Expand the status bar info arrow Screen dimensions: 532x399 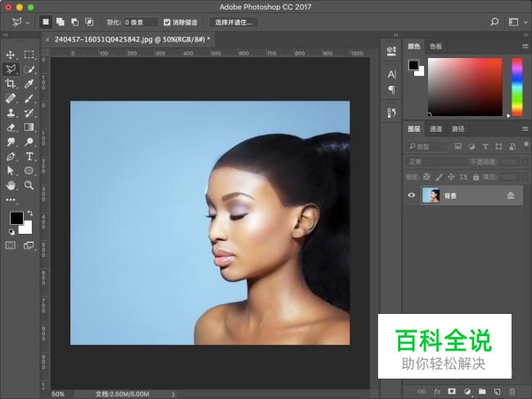173,394
